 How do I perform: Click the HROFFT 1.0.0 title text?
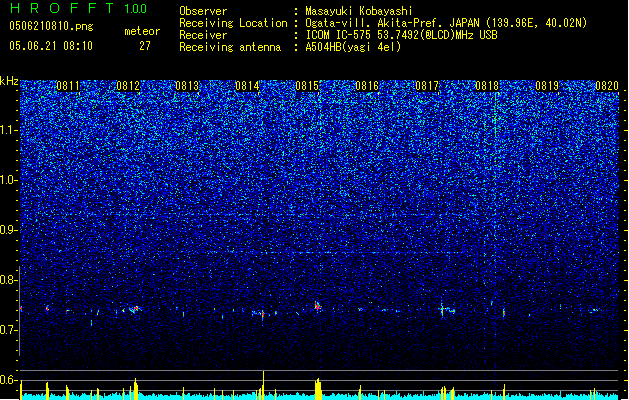coord(78,8)
